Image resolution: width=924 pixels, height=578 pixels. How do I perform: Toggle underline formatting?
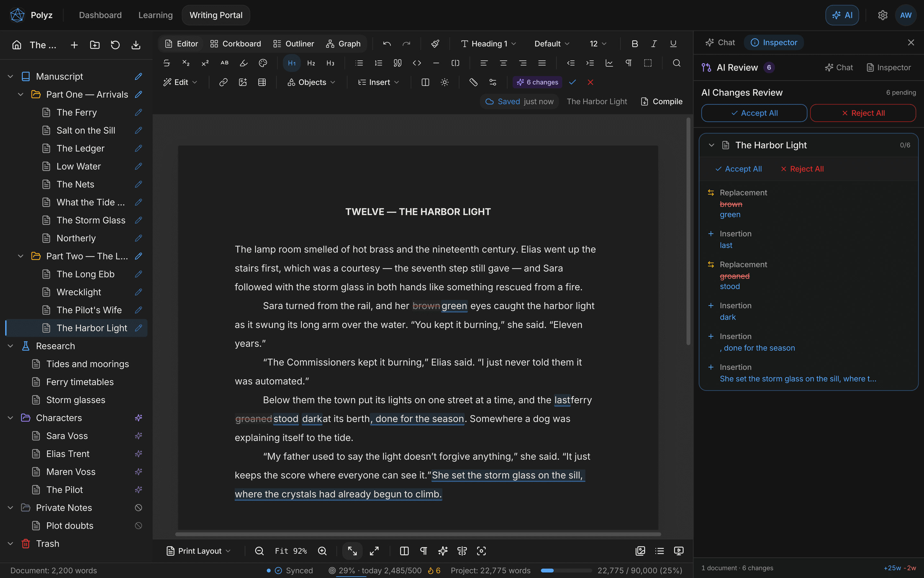tap(673, 44)
